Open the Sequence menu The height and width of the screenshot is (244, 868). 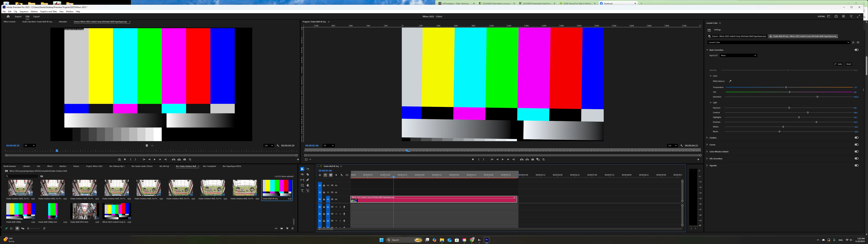tap(24, 12)
